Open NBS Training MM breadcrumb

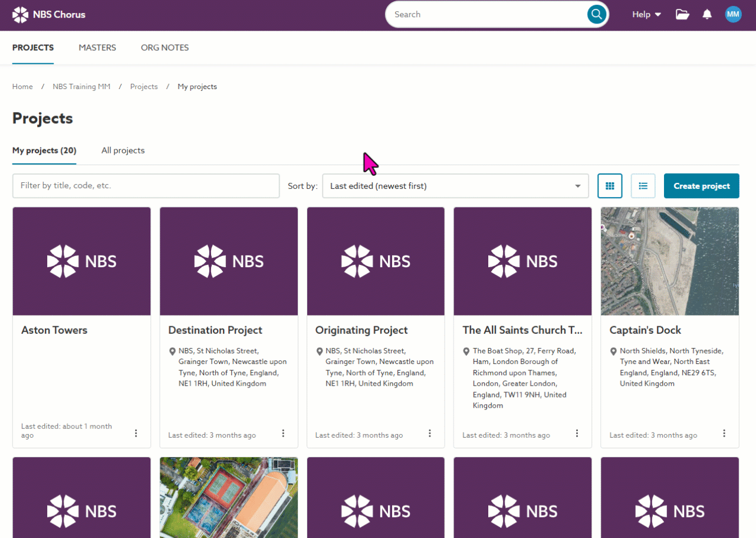coord(81,87)
